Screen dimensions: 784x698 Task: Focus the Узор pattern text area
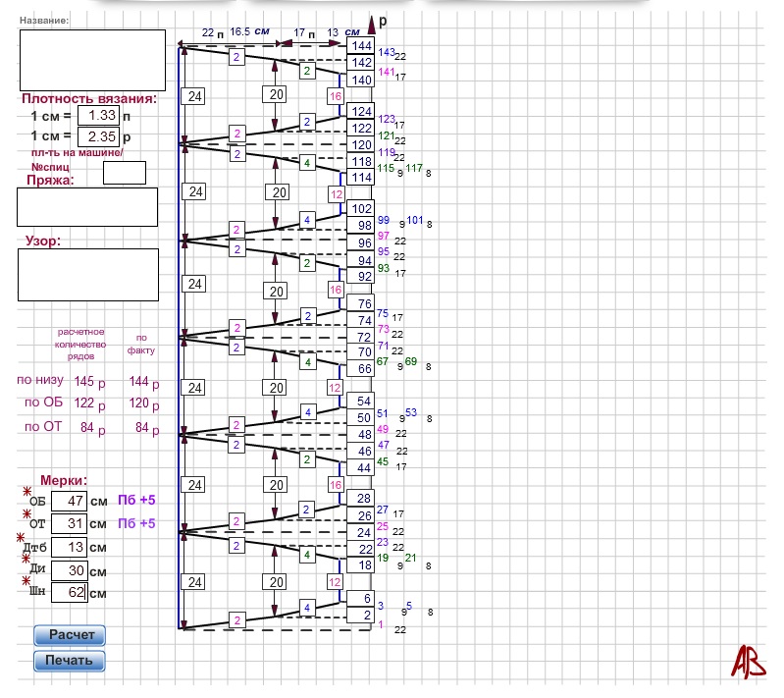point(87,275)
